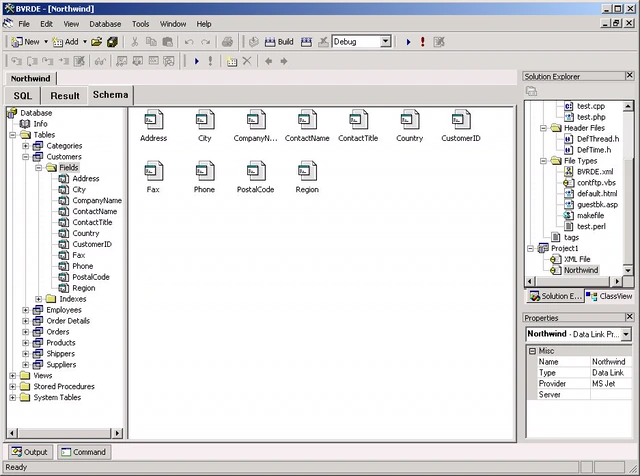This screenshot has width=640, height=476.
Task: Open the Help menu
Action: [x=204, y=24]
